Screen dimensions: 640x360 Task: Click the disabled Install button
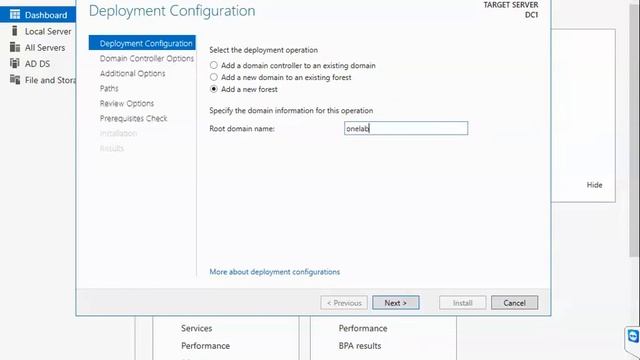click(x=462, y=303)
